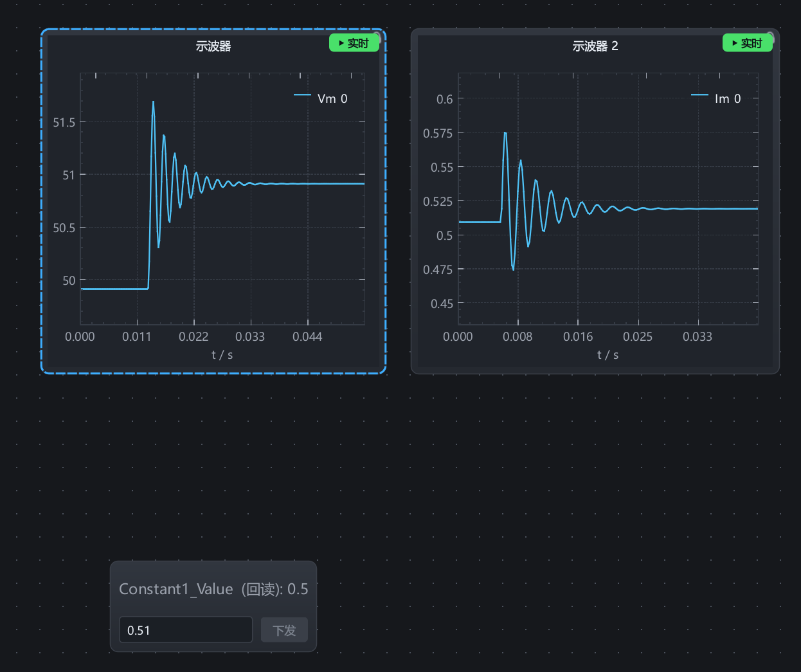801x672 pixels.
Task: Click the Constant1_Value input field showing 0.51
Action: tap(186, 630)
